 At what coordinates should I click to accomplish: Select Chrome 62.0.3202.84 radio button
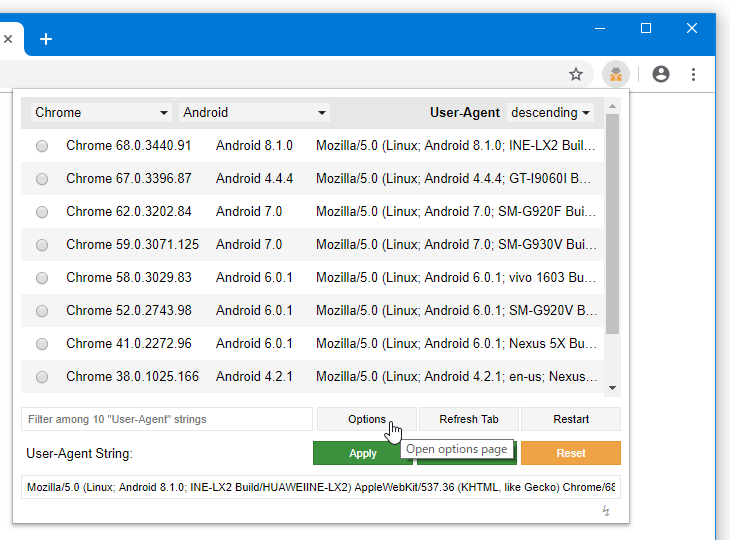point(42,212)
